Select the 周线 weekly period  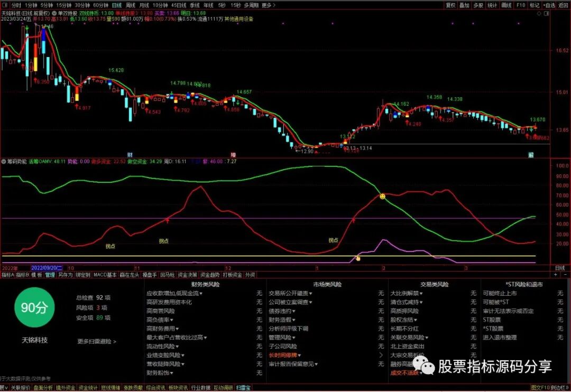(x=131, y=5)
